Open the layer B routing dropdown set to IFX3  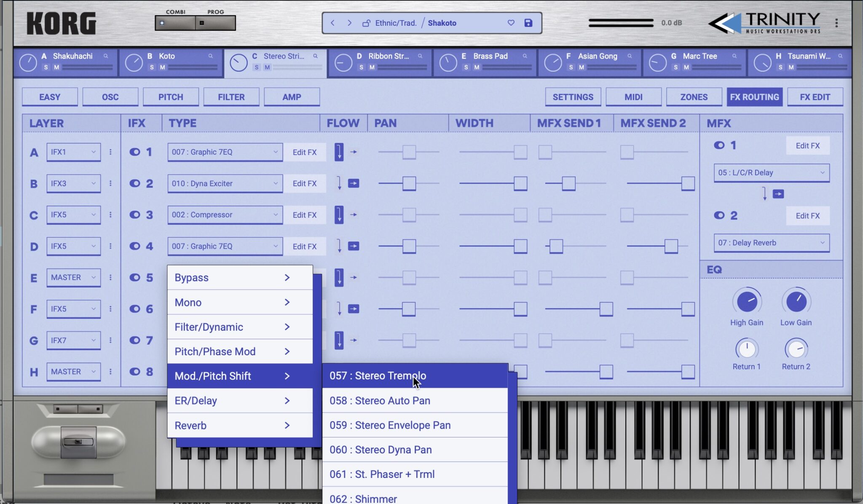tap(73, 183)
